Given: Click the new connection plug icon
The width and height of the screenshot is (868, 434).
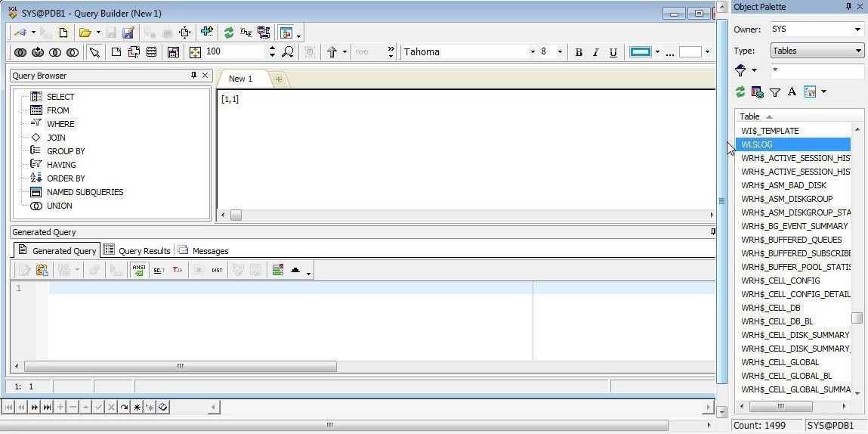Looking at the screenshot, I should point(20,33).
